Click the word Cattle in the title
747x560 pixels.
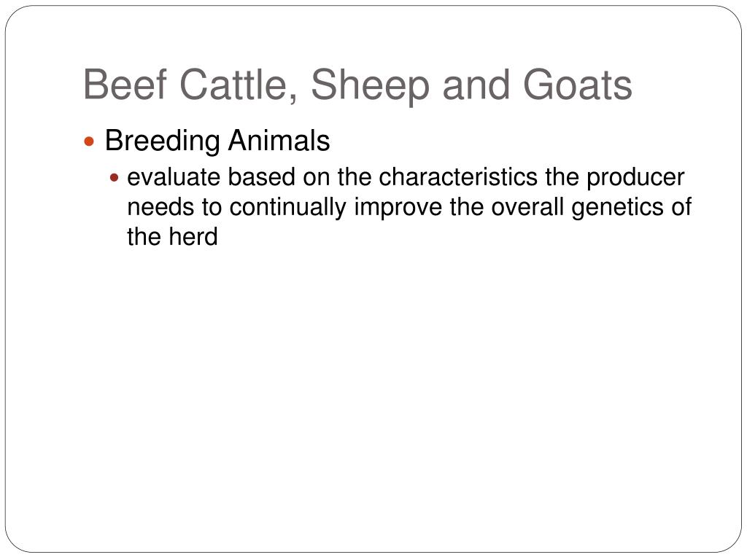coord(239,85)
